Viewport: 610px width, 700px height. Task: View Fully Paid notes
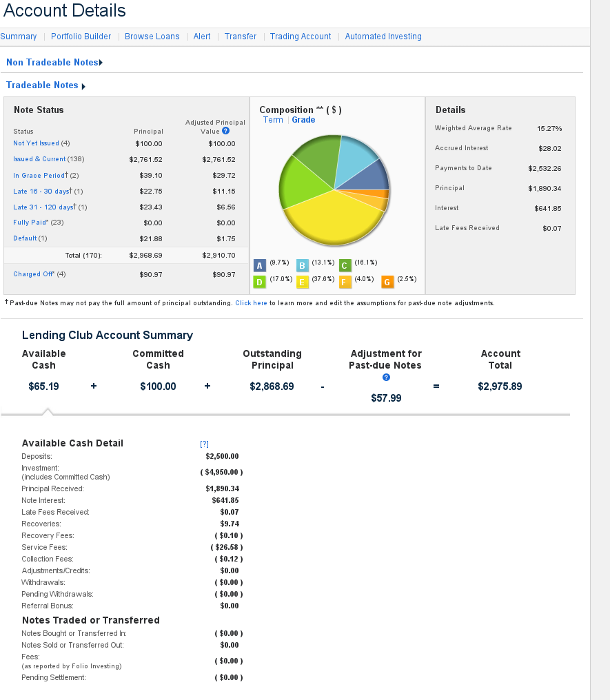[30, 223]
